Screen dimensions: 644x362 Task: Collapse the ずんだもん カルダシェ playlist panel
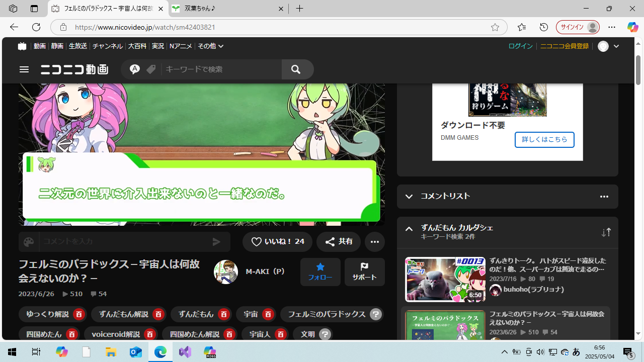pos(409,229)
